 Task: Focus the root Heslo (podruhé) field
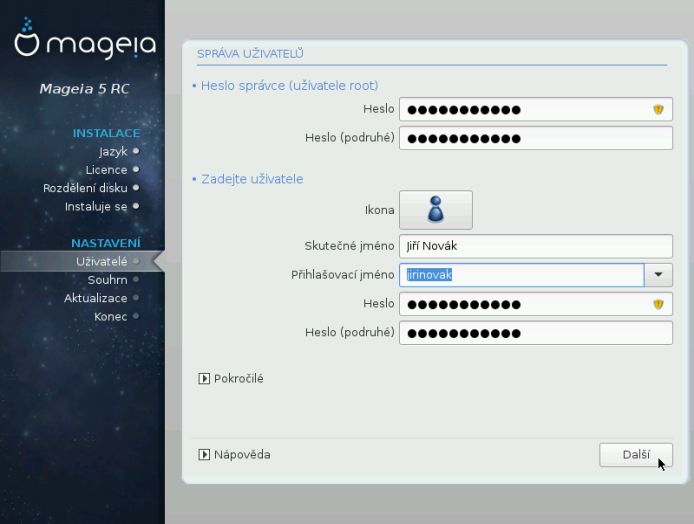click(536, 138)
